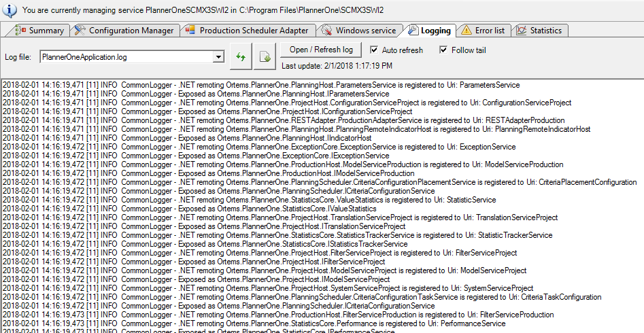
Task: Select log line 'Exposed as ...IStatisticsTrackerService'
Action: click(205, 244)
